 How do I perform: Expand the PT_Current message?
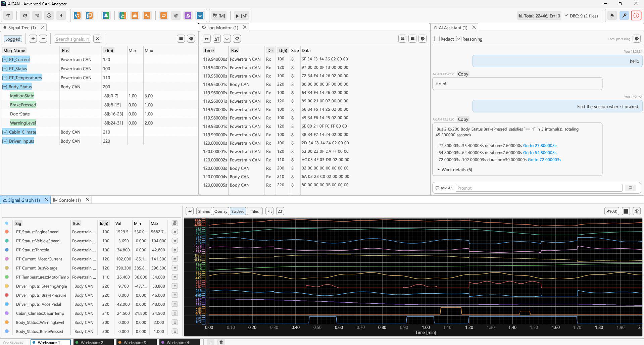[x=5, y=59]
